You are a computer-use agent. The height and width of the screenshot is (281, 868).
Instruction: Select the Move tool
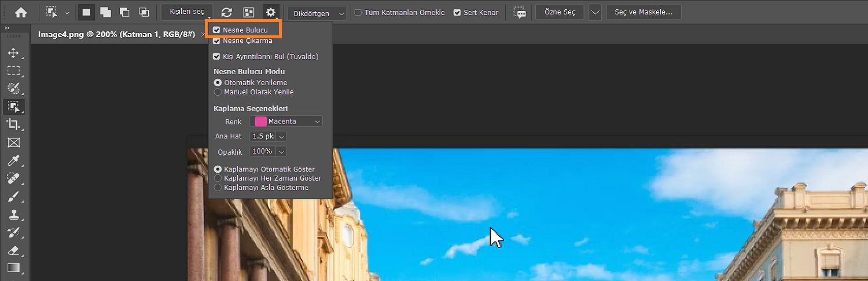[x=13, y=53]
